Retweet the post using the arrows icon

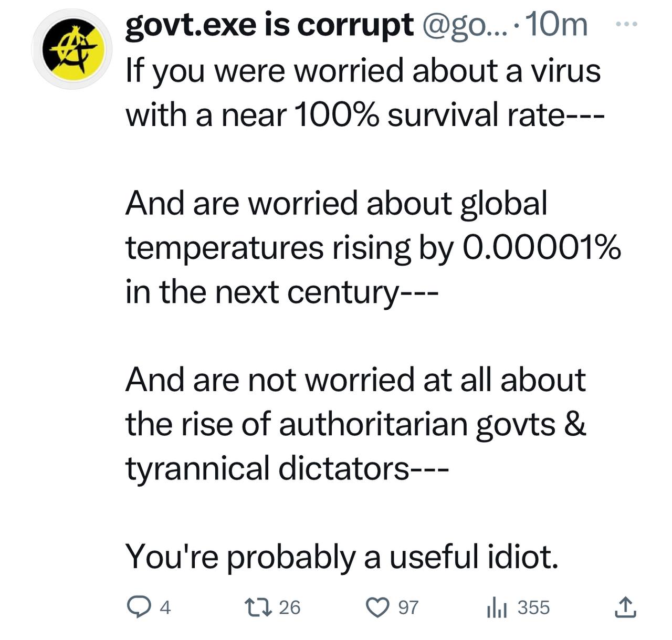click(258, 607)
